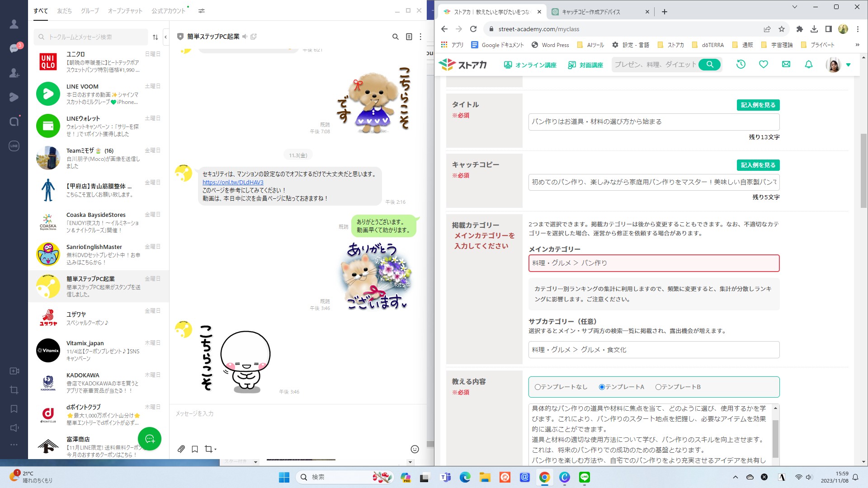The height and width of the screenshot is (488, 868).
Task: Open main category dropdown パン作り
Action: point(654,263)
